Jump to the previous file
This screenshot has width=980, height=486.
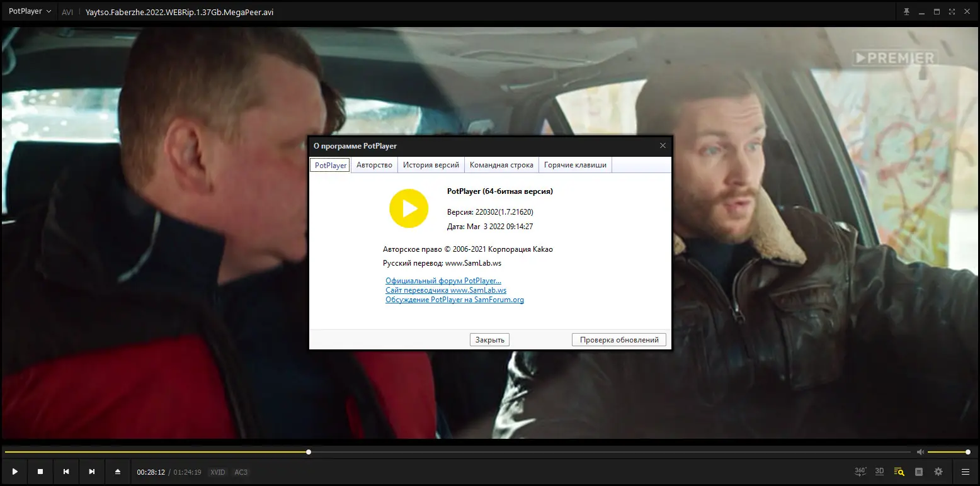click(66, 472)
